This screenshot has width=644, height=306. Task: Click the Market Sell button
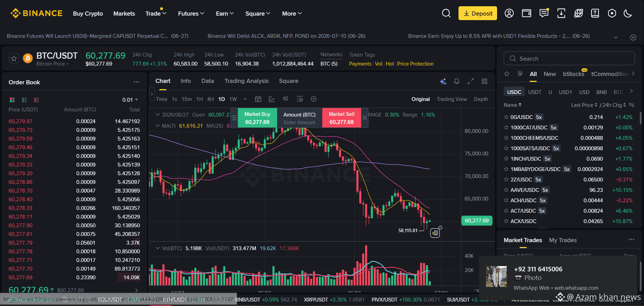[x=341, y=118]
